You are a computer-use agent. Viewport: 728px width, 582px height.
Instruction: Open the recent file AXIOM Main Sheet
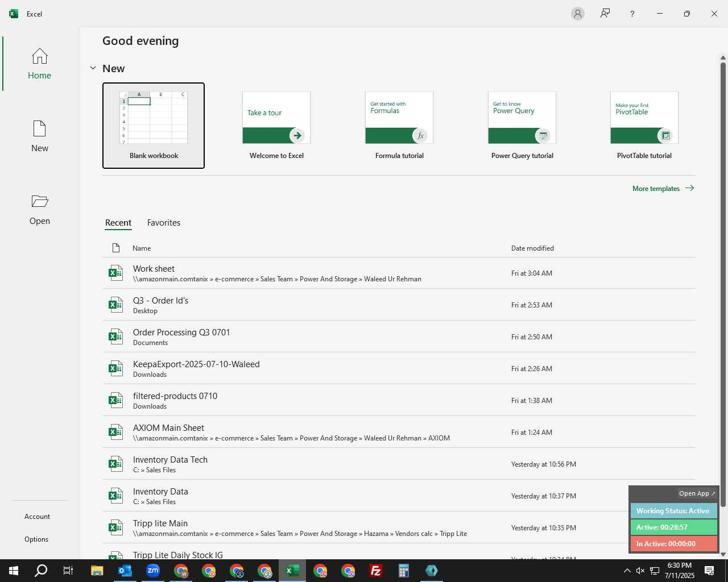[399, 432]
